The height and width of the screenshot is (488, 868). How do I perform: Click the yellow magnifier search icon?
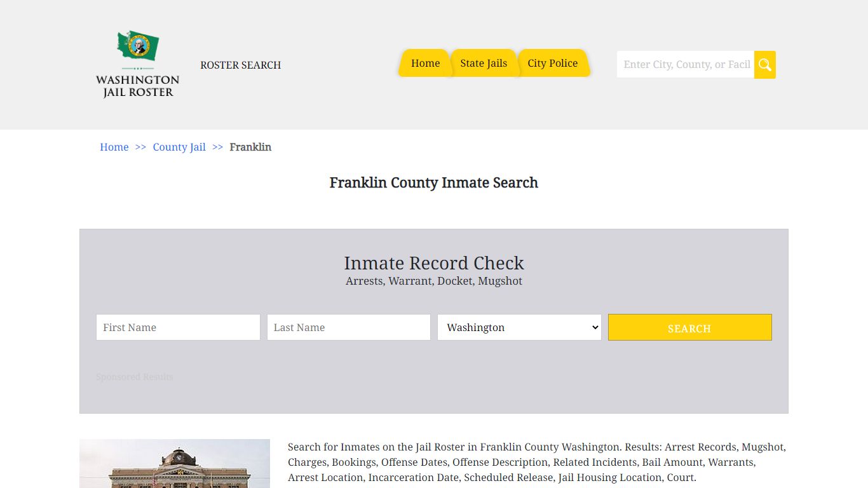pos(765,65)
